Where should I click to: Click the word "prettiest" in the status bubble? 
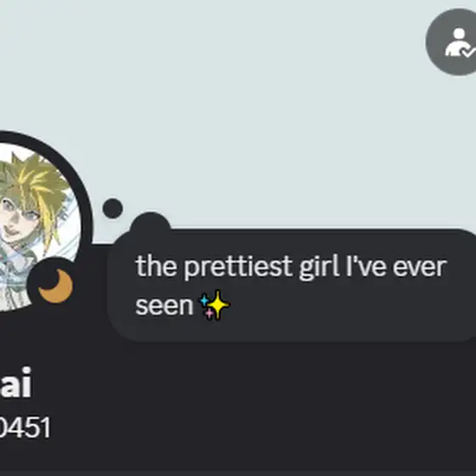pyautogui.click(x=238, y=267)
